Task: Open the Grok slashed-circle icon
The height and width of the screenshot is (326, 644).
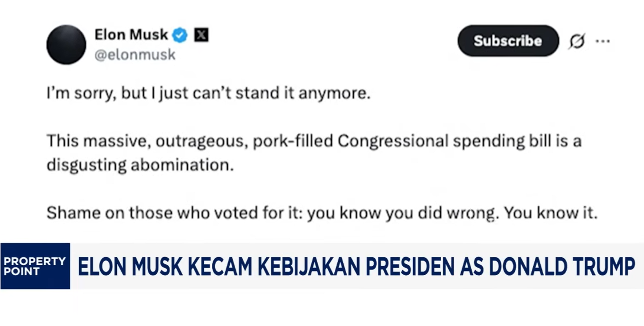Action: click(577, 41)
